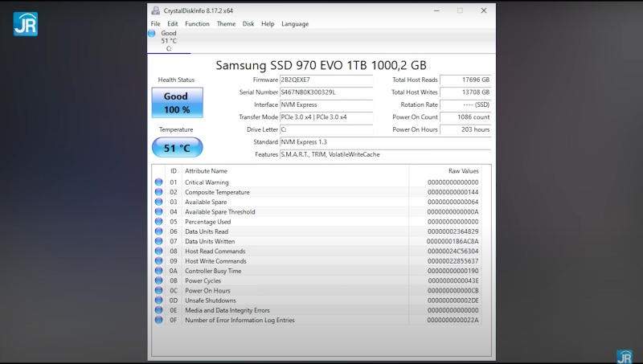Click the Raw Values column header
643x364 pixels.
tap(463, 171)
